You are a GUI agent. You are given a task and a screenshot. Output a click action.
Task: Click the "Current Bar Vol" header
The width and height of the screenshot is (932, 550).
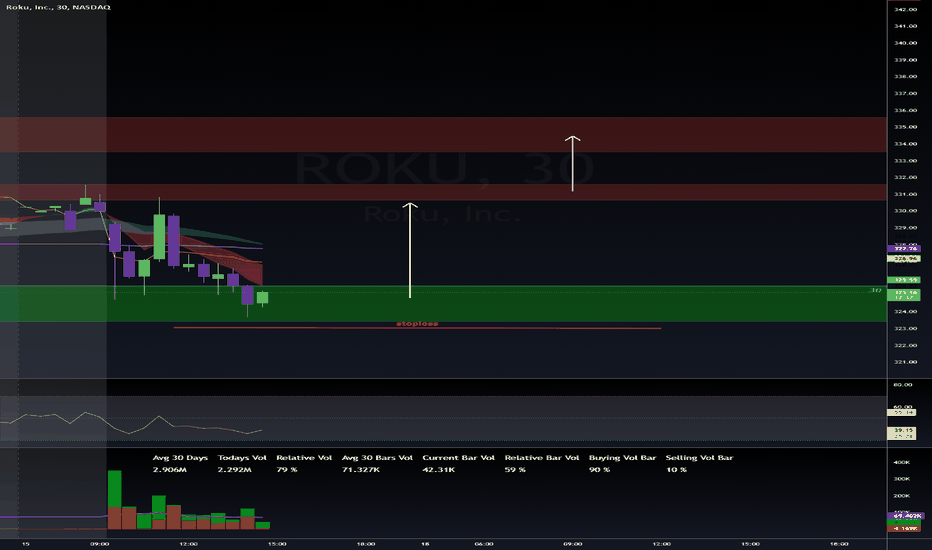458,458
